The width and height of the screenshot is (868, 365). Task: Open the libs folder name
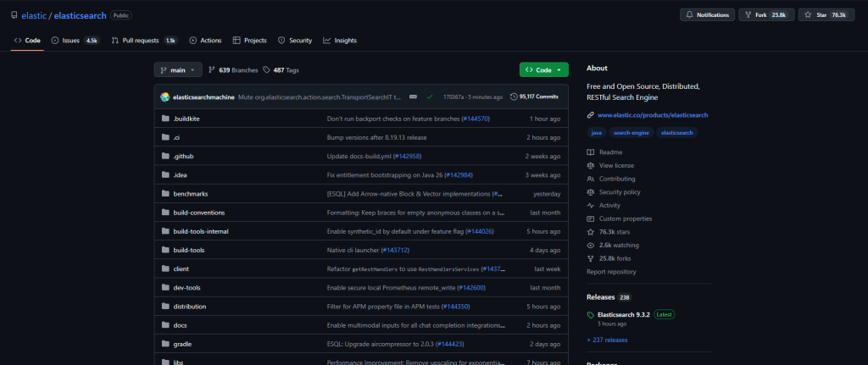tap(178, 362)
